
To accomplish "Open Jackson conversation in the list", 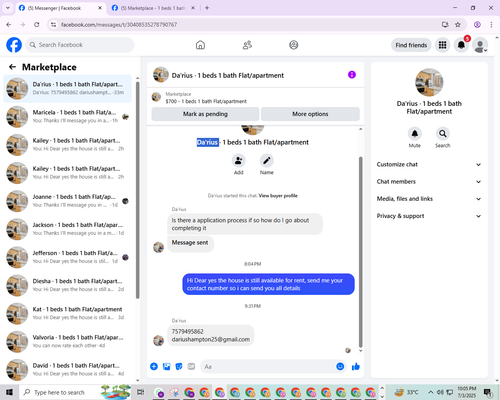I will click(67, 229).
